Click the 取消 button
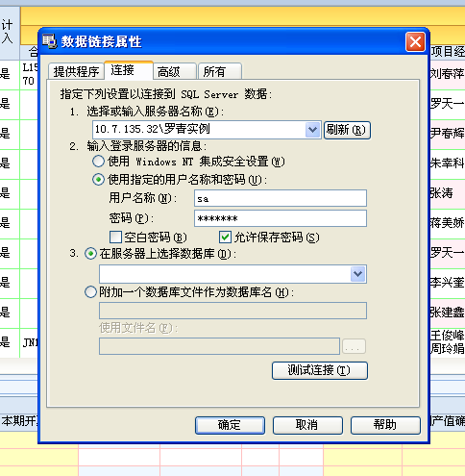This screenshot has height=476, width=465. click(307, 425)
